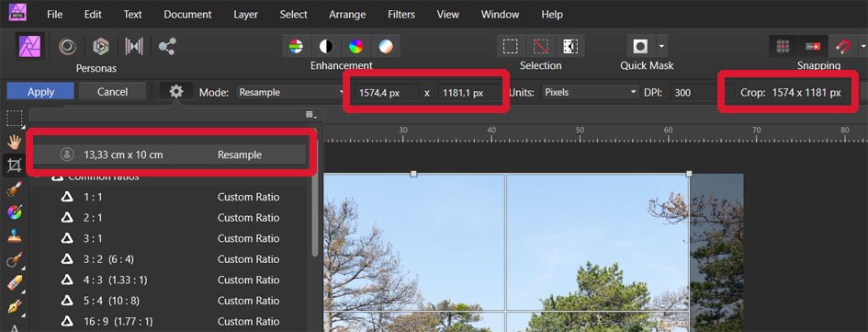Select the 1 : 1 ratio preset

click(169, 197)
